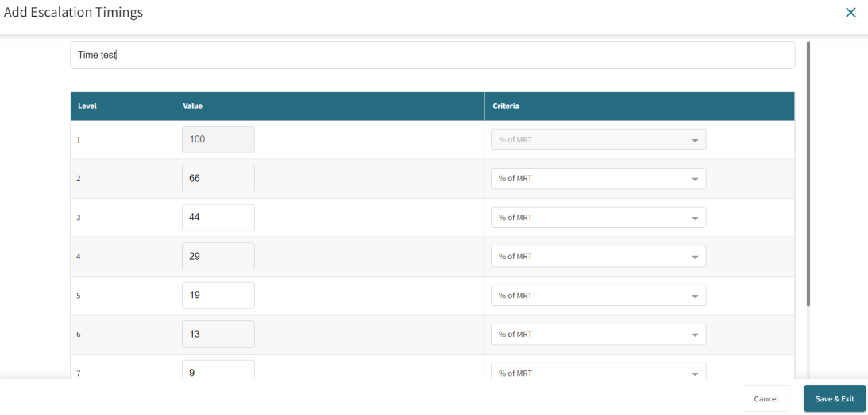
Task: Click the level number 4 cell
Action: point(123,257)
